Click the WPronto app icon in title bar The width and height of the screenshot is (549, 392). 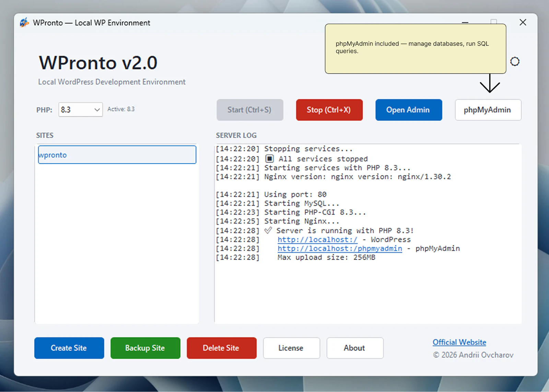[x=24, y=23]
